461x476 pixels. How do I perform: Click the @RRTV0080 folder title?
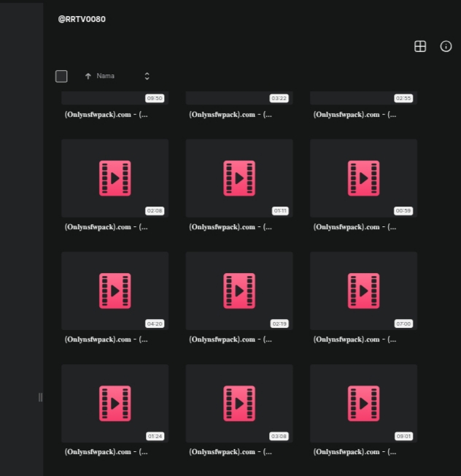[x=82, y=19]
